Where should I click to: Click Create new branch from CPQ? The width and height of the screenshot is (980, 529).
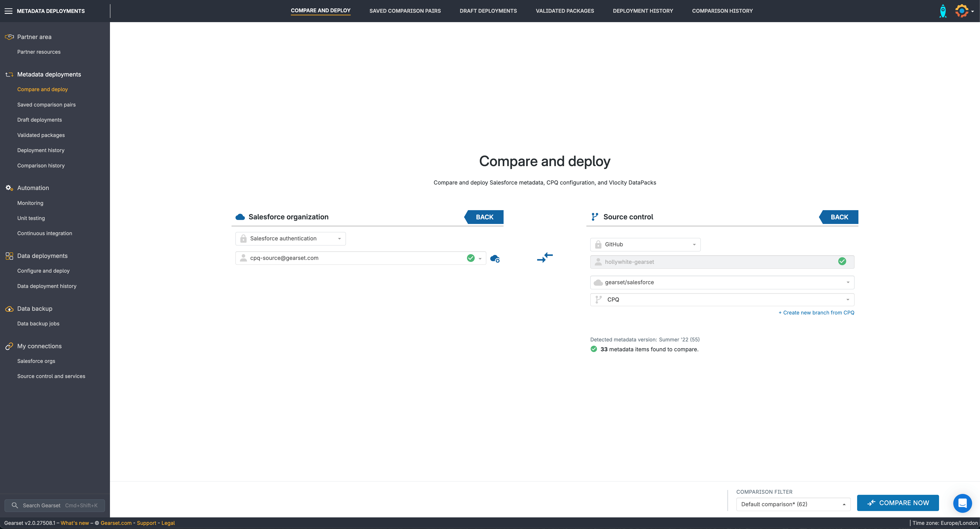pyautogui.click(x=816, y=313)
